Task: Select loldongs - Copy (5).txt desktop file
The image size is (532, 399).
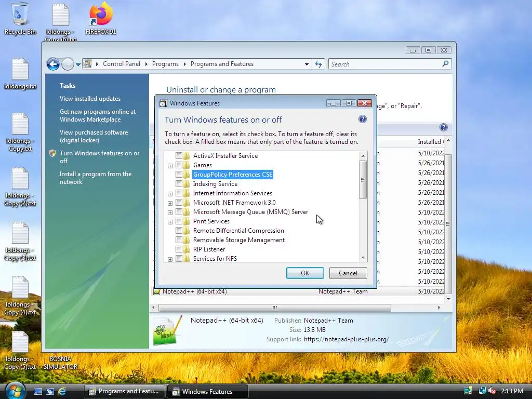Action: coord(20,351)
